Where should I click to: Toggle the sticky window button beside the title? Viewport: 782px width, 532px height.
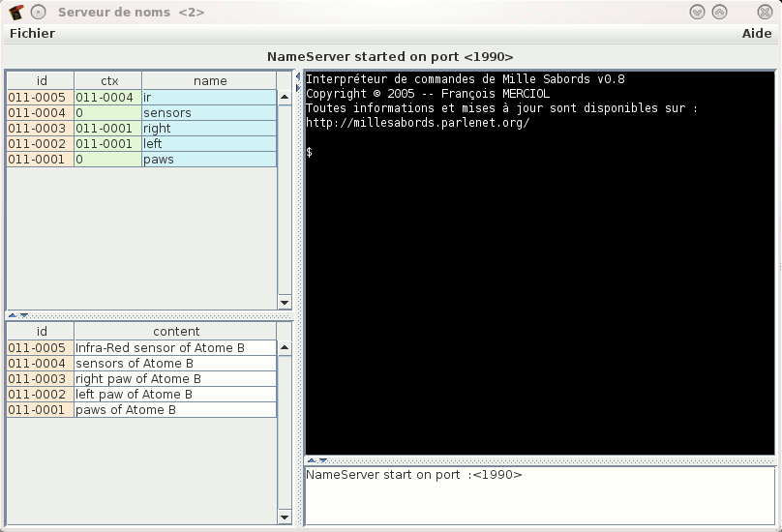pyautogui.click(x=39, y=12)
